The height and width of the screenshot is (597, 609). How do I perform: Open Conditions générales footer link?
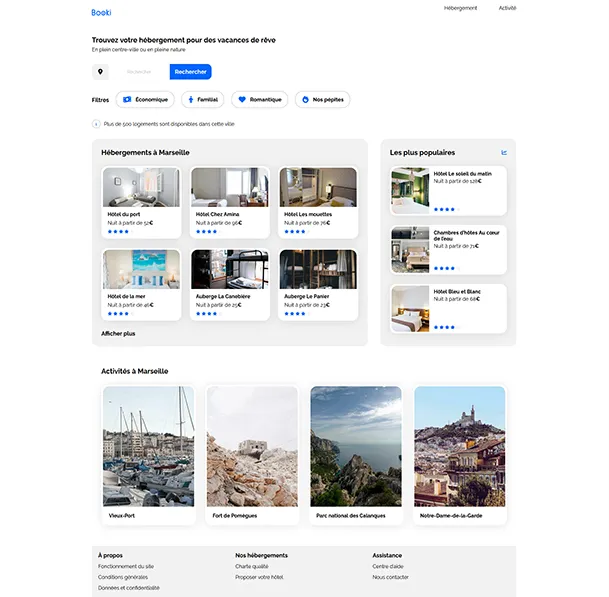click(x=123, y=577)
